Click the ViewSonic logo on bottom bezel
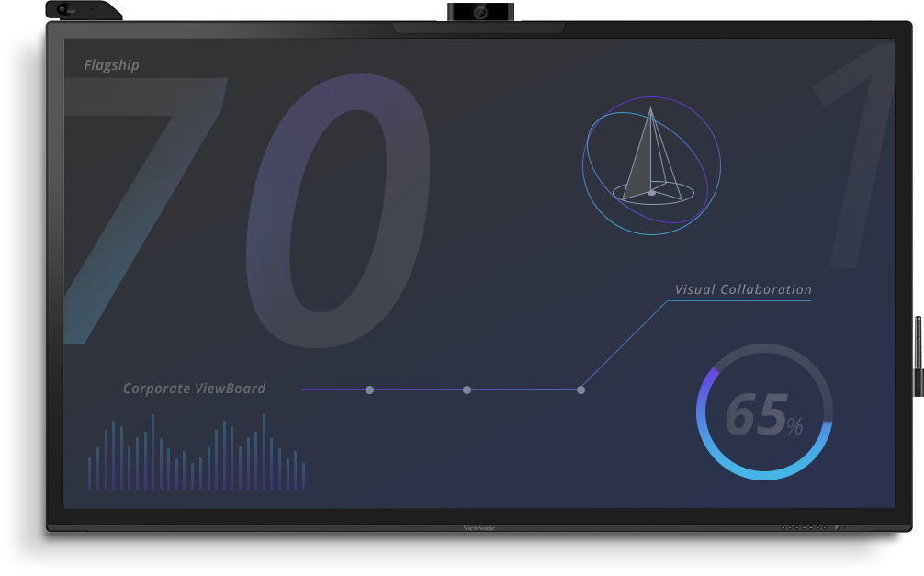 click(x=479, y=528)
